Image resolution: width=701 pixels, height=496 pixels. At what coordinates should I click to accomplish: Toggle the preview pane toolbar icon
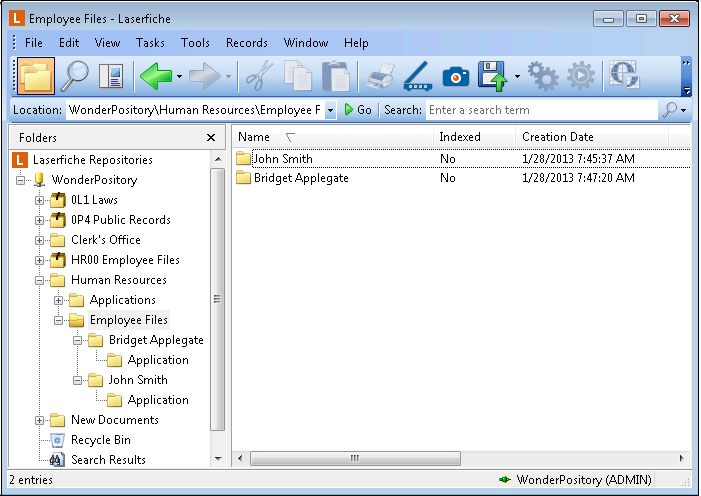111,76
